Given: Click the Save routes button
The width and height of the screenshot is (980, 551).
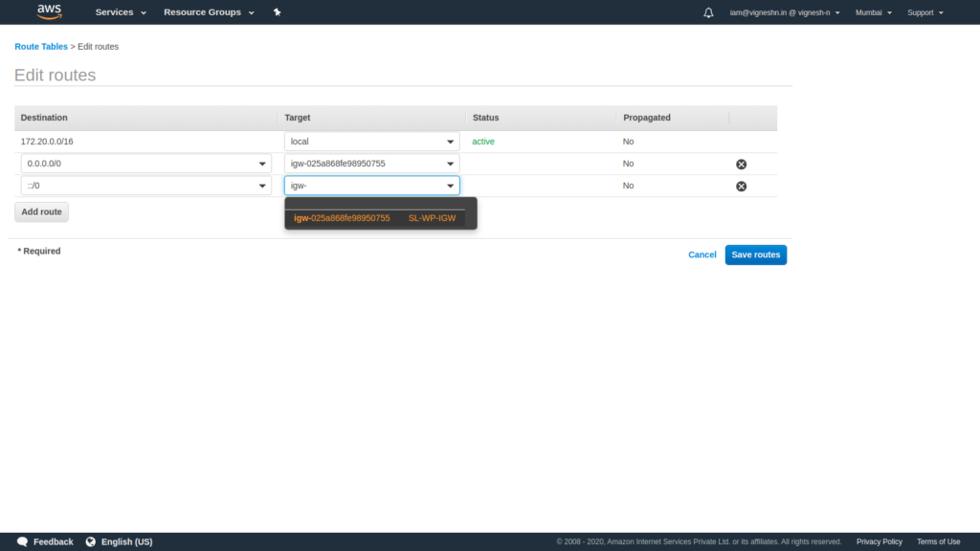Looking at the screenshot, I should 756,254.
